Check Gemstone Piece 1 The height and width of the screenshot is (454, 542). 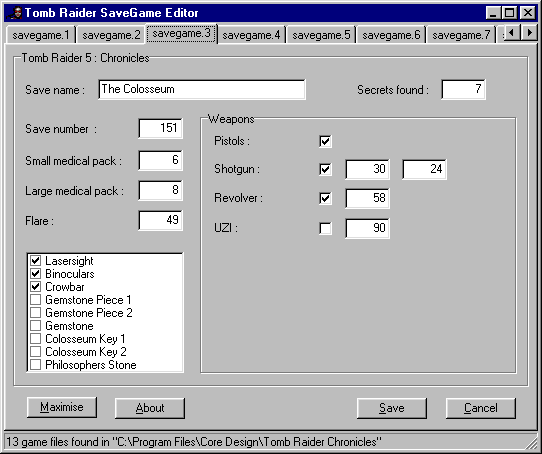point(36,299)
